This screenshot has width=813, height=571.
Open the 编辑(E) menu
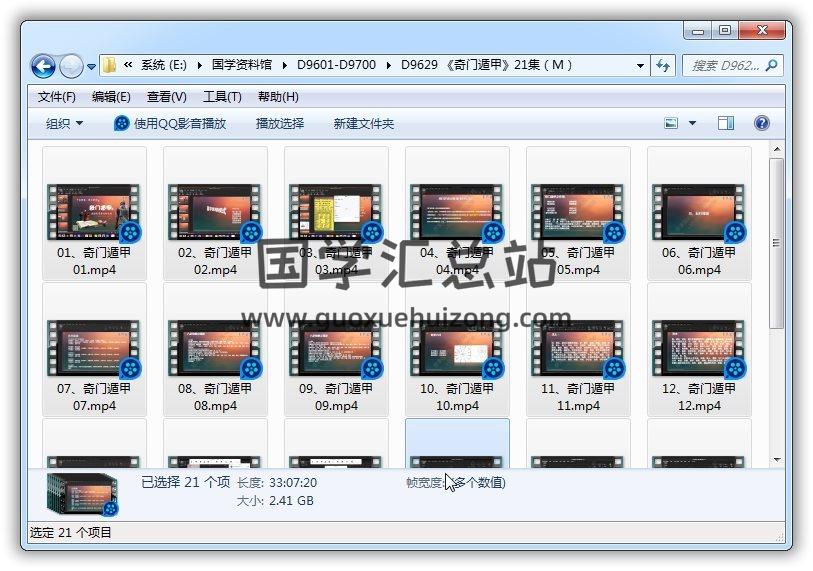[x=111, y=97]
